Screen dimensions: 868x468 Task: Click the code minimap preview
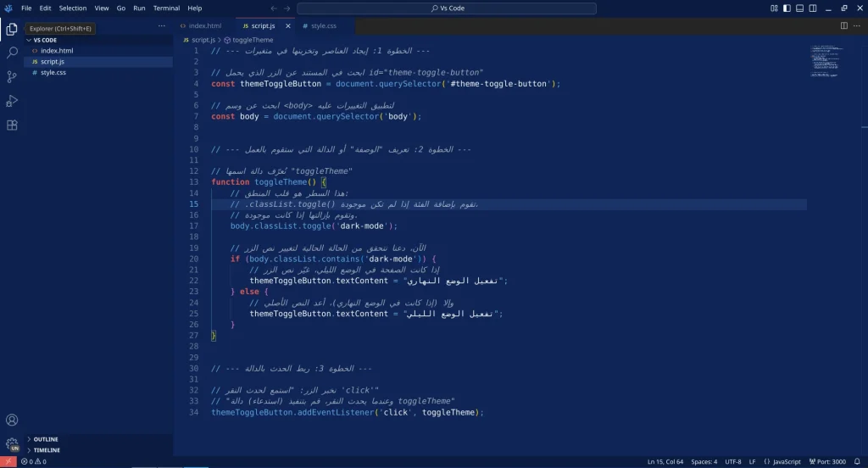826,61
